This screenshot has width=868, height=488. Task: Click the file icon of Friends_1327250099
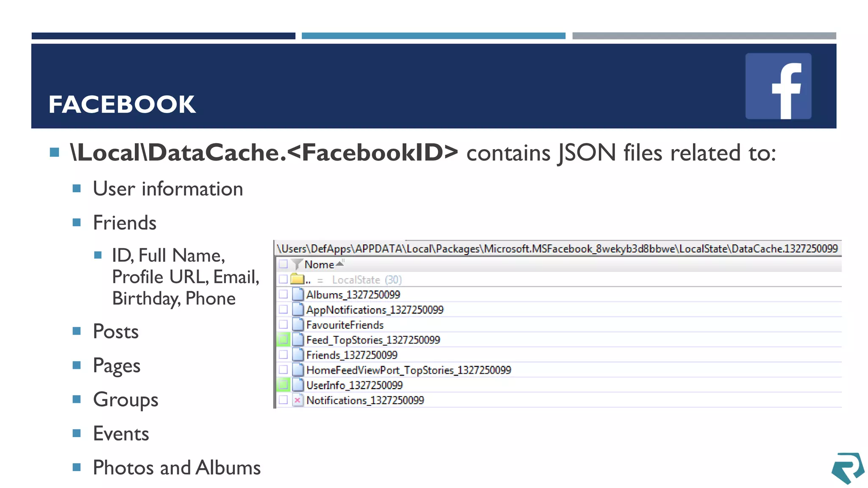[x=298, y=355]
